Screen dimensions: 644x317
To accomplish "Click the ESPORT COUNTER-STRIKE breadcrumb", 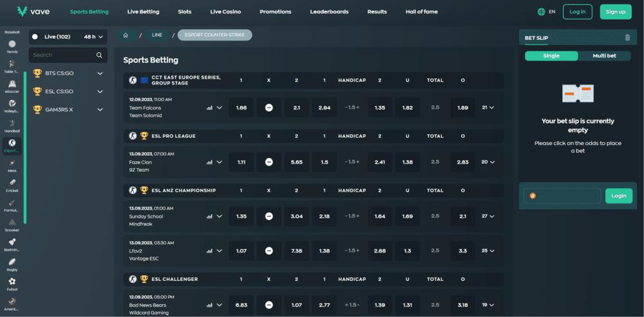I will [x=215, y=35].
